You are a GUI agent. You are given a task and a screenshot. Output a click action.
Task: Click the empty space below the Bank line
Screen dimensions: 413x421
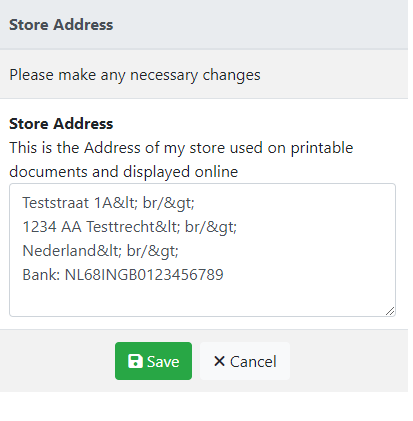[200, 298]
